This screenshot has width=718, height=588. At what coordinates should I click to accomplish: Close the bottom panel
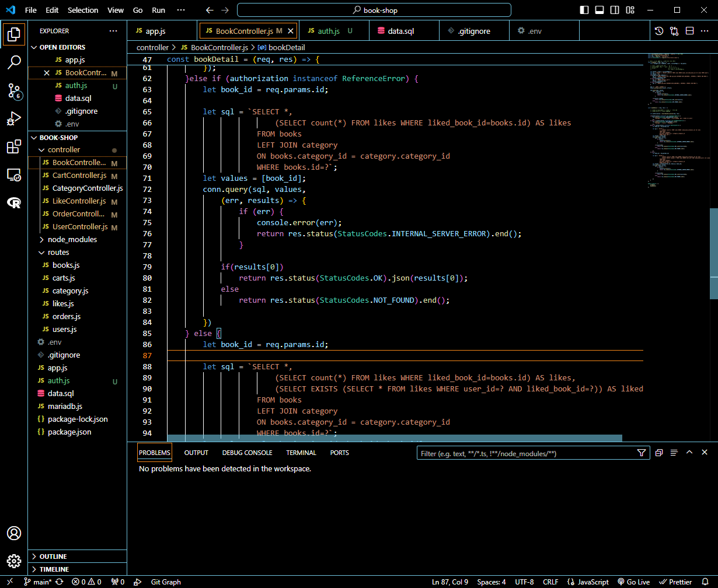[705, 453]
